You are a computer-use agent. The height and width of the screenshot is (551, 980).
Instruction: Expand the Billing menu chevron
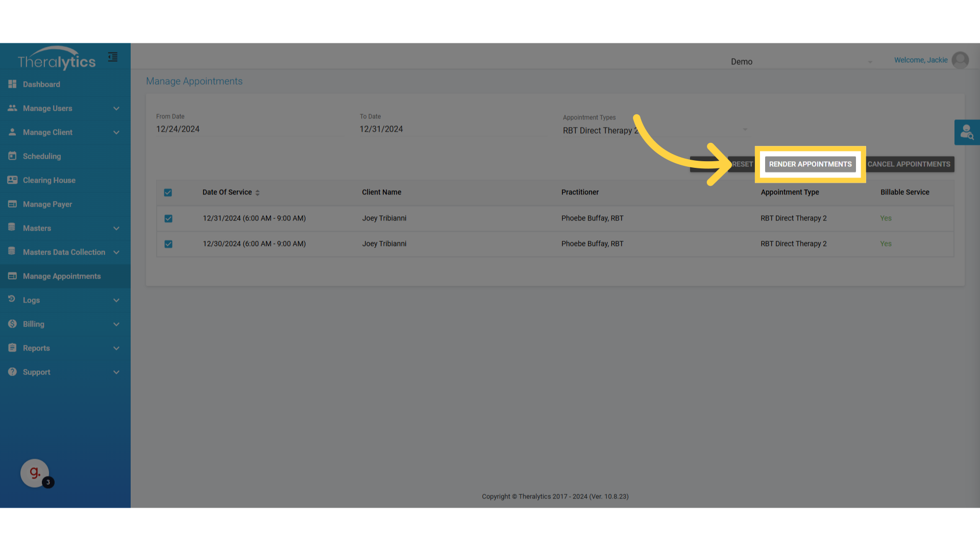pos(116,324)
